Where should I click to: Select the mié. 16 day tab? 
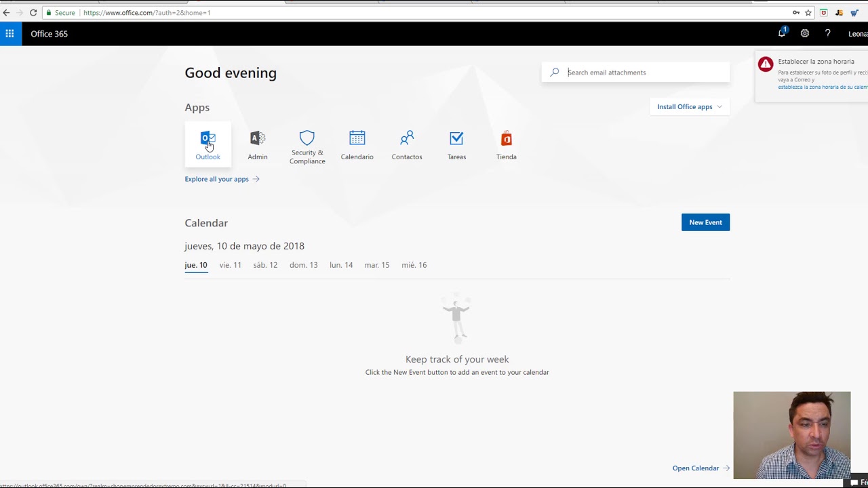414,265
